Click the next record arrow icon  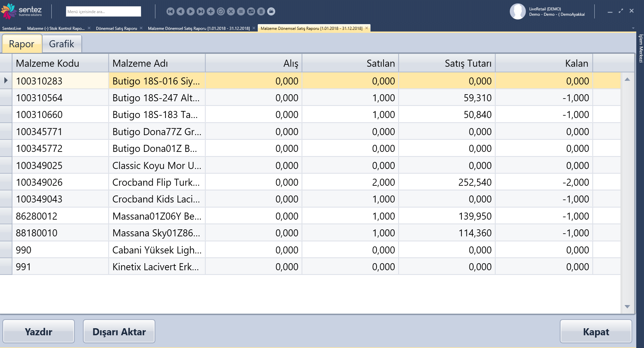190,12
